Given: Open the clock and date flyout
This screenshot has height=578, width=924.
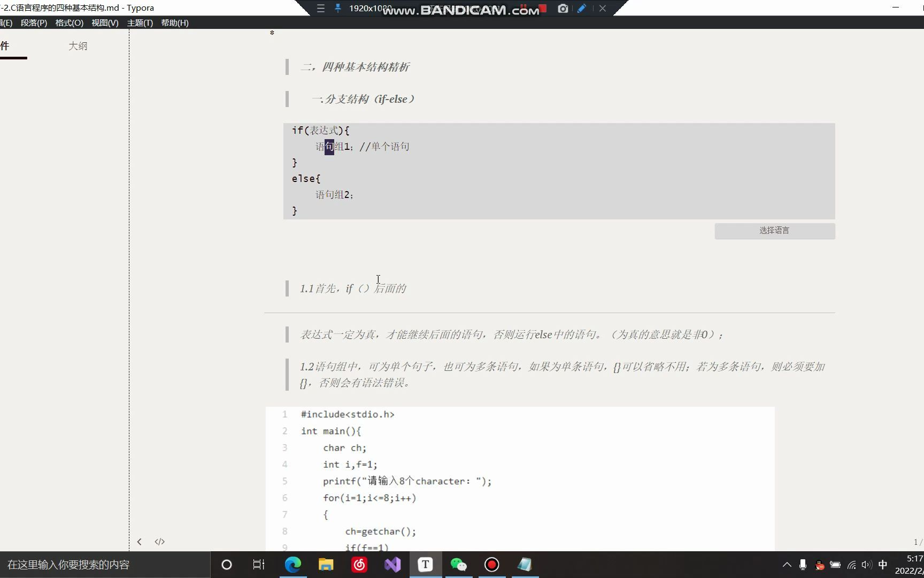Looking at the screenshot, I should coord(910,565).
